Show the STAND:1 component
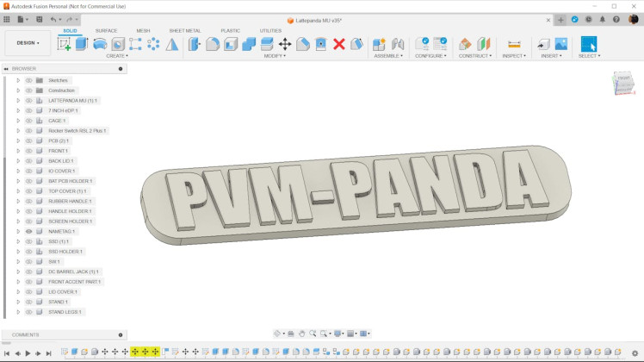The width and height of the screenshot is (644, 362). pos(28,302)
